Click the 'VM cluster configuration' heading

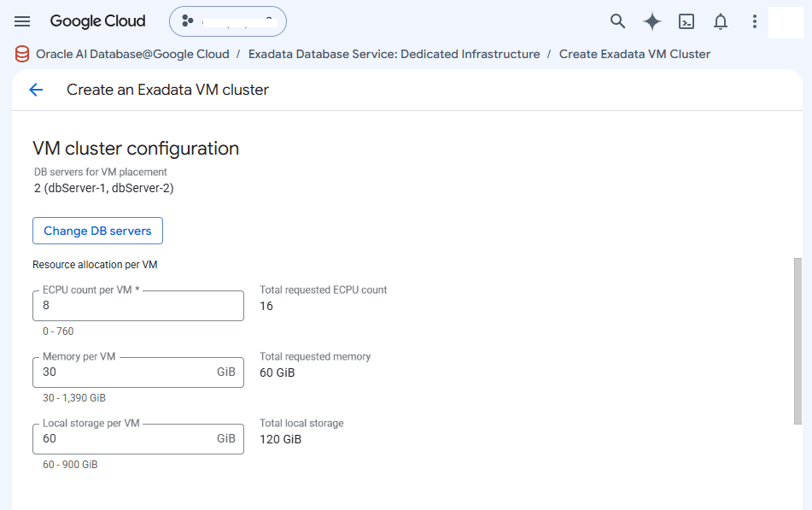[136, 149]
